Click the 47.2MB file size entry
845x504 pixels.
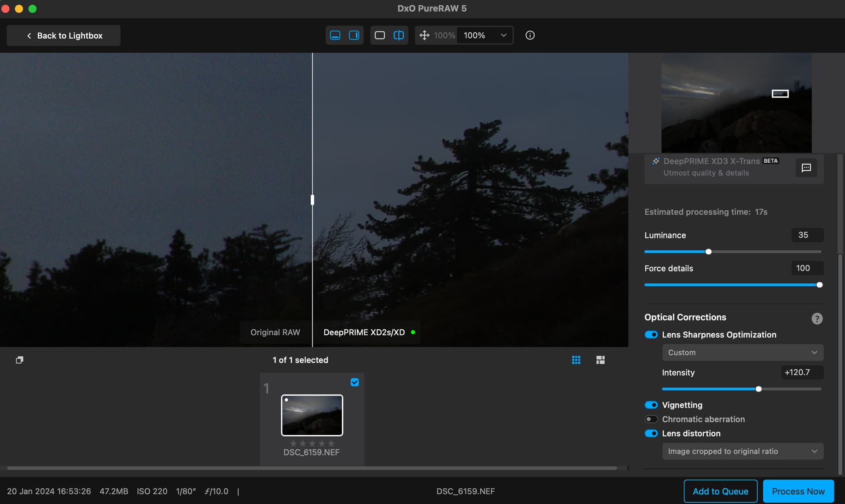[114, 491]
